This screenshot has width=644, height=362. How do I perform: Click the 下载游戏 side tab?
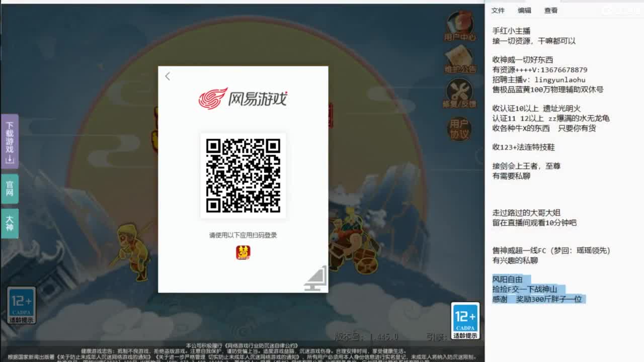tap(10, 141)
